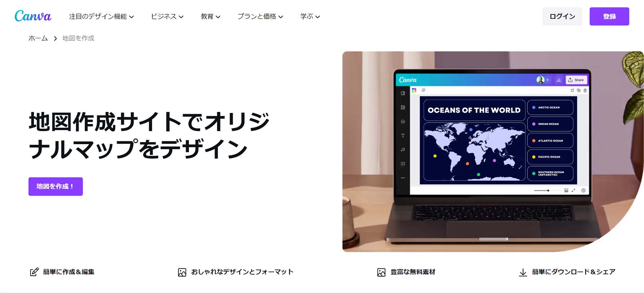Click the help icon in mockup footer
The image size is (644, 293).
pyautogui.click(x=584, y=191)
